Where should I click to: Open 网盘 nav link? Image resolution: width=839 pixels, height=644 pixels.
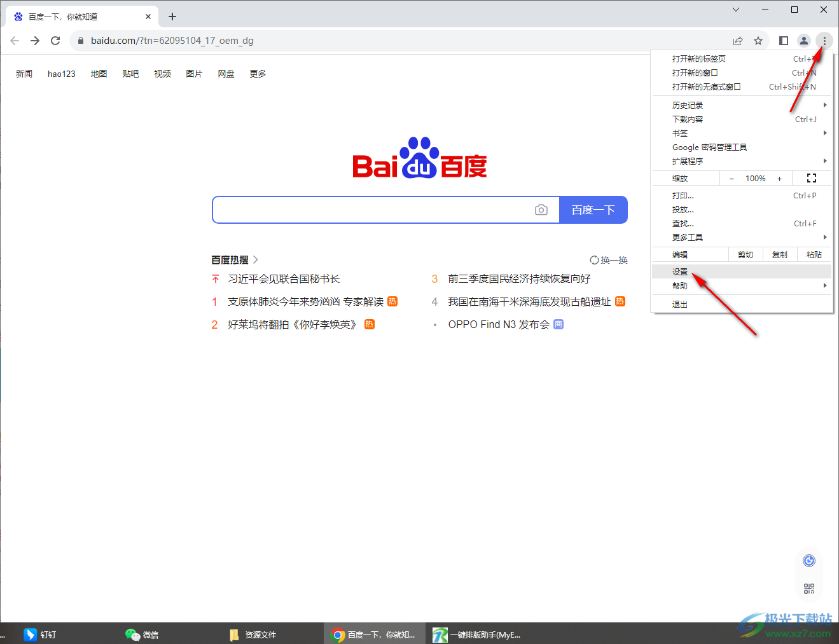[x=226, y=74]
